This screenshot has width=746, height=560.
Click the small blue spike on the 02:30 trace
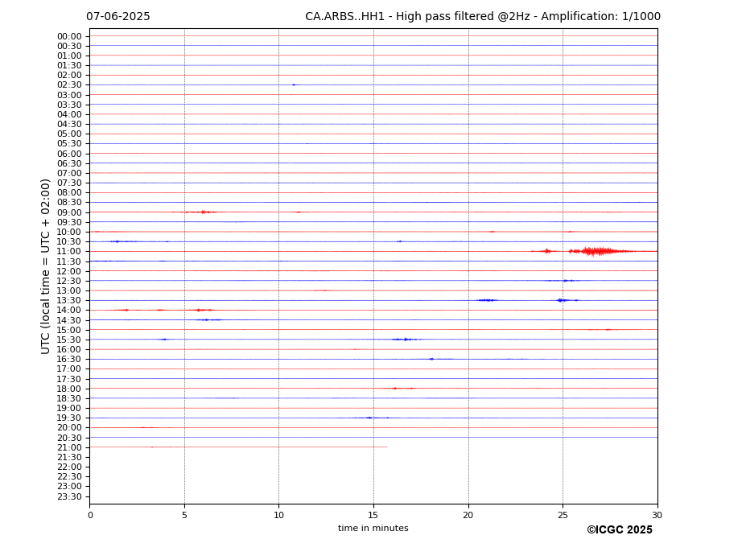[294, 84]
